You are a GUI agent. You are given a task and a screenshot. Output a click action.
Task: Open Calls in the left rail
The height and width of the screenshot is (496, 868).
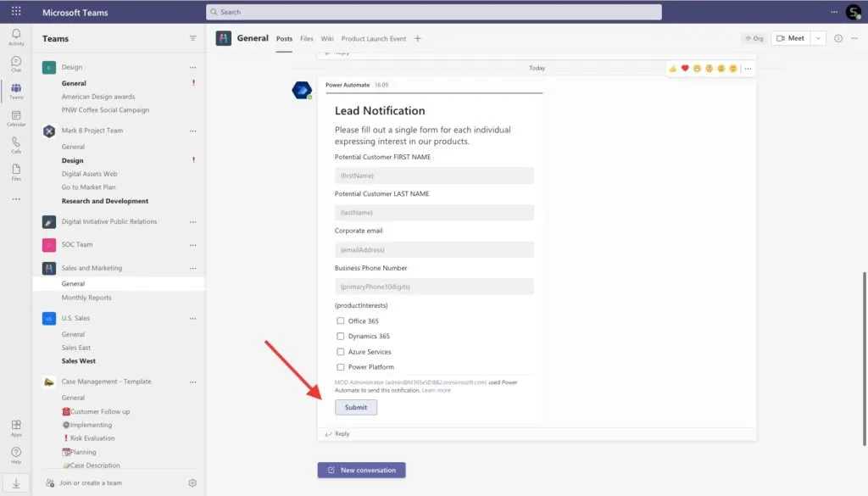click(x=16, y=145)
